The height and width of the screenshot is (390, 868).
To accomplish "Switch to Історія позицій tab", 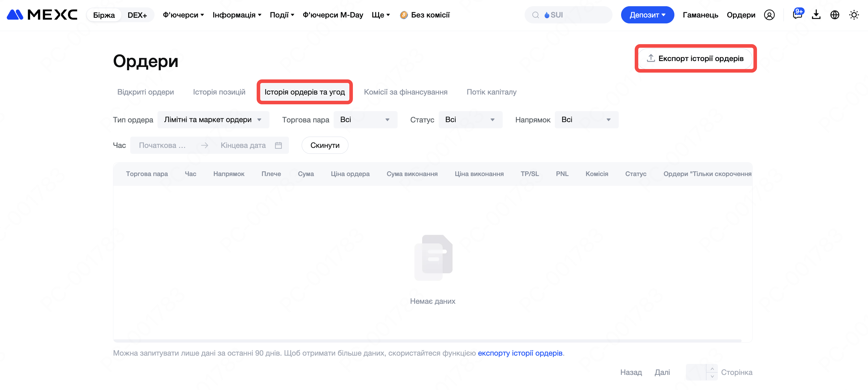I will (x=219, y=92).
